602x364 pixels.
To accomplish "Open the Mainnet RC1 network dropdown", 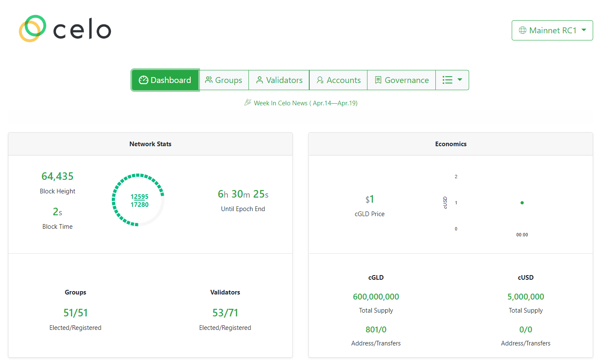I will pos(552,30).
